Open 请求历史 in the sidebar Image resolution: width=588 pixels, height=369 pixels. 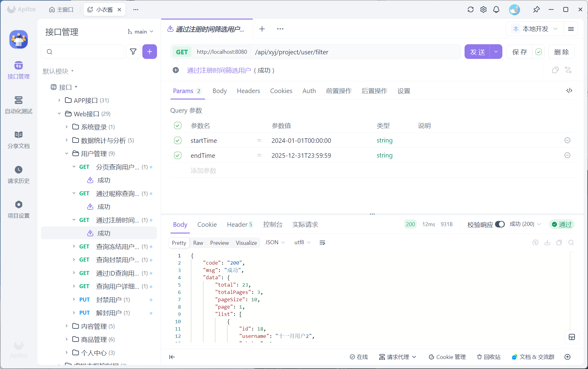pos(19,174)
